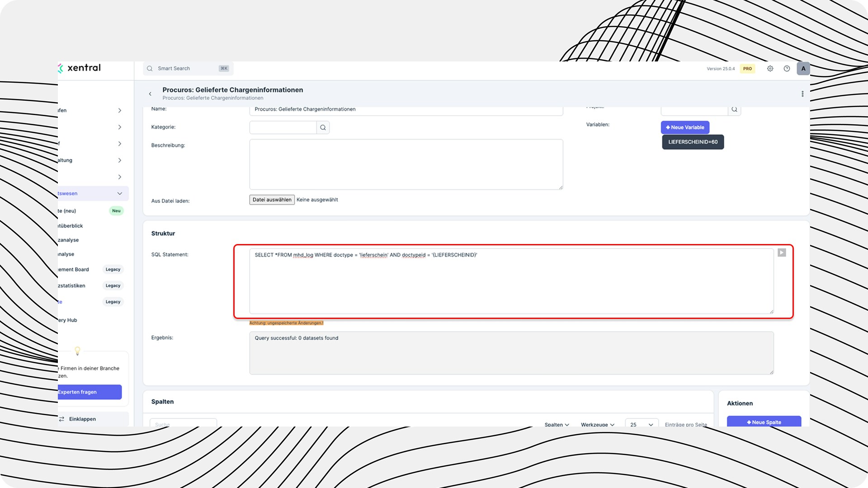Screen dimensions: 868x488
Task: Open settings gear icon in top bar
Action: click(770, 69)
